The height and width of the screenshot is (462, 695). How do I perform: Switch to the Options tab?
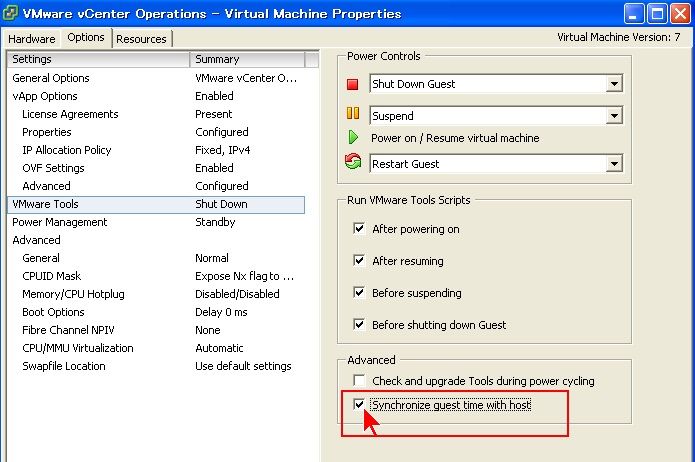(x=86, y=37)
